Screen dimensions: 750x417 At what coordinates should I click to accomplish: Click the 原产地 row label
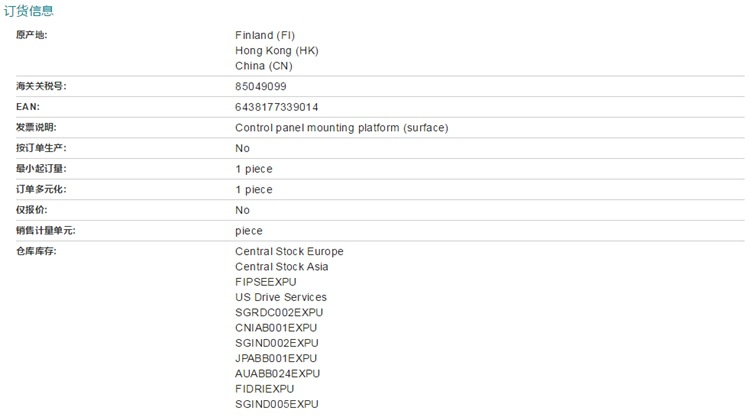click(x=32, y=35)
